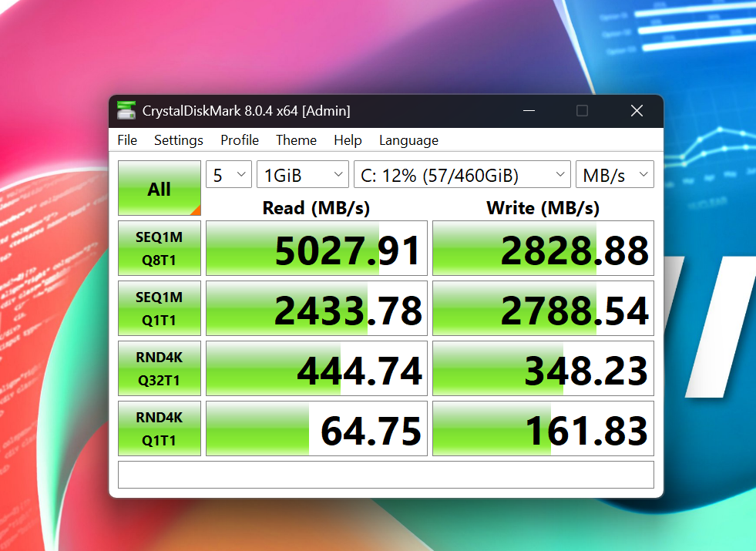Minimize the CrystalDiskMark window
The height and width of the screenshot is (551, 756).
tap(529, 111)
